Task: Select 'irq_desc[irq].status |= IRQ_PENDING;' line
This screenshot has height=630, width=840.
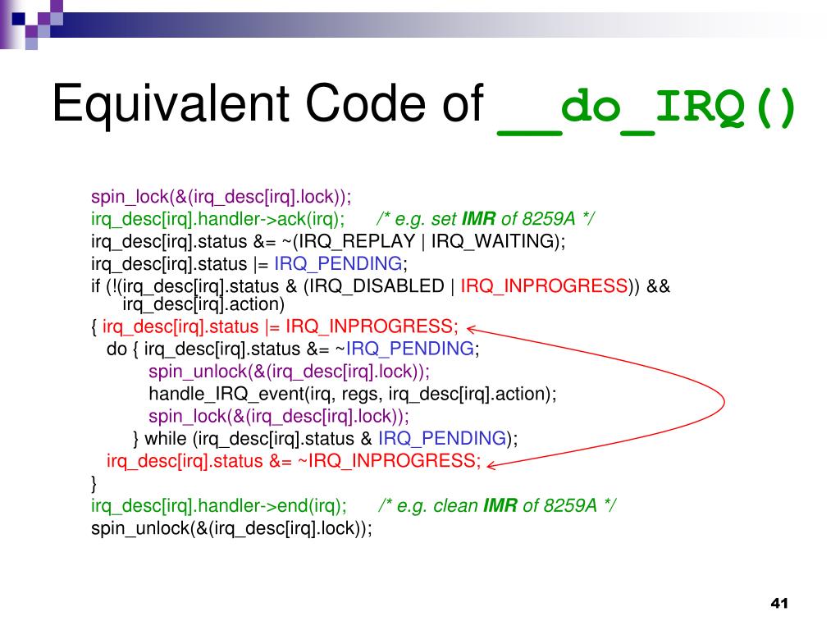Action: click(x=249, y=264)
